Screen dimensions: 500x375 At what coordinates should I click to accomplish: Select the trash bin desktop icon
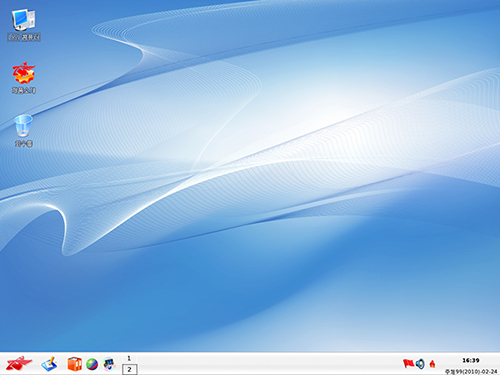23,126
